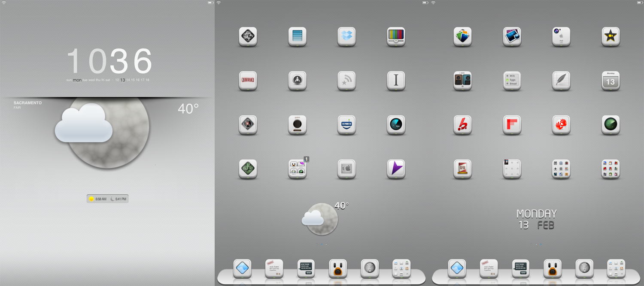
Task: Launch the Instapaper 'I' app icon
Action: (396, 81)
